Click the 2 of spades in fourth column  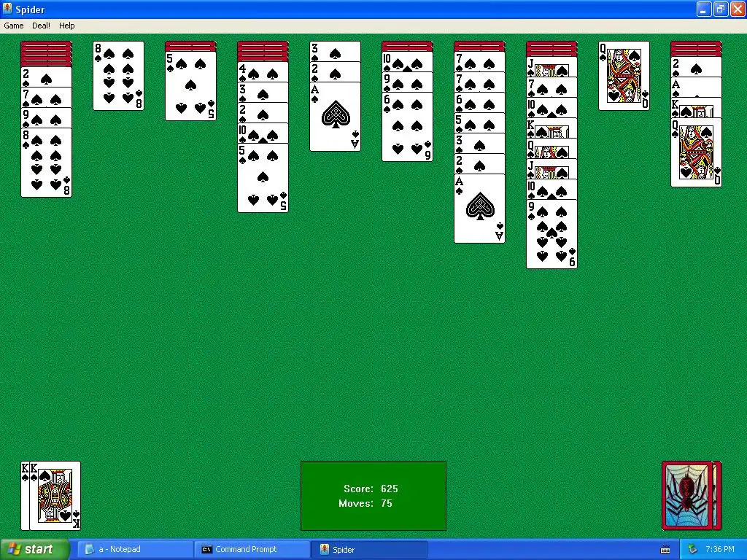[263, 113]
